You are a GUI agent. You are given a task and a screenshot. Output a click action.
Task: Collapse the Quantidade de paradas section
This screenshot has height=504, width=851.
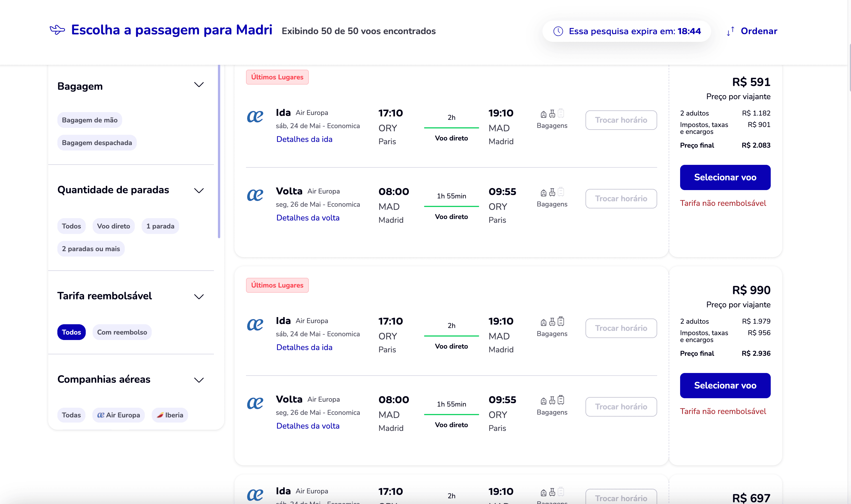coord(199,191)
